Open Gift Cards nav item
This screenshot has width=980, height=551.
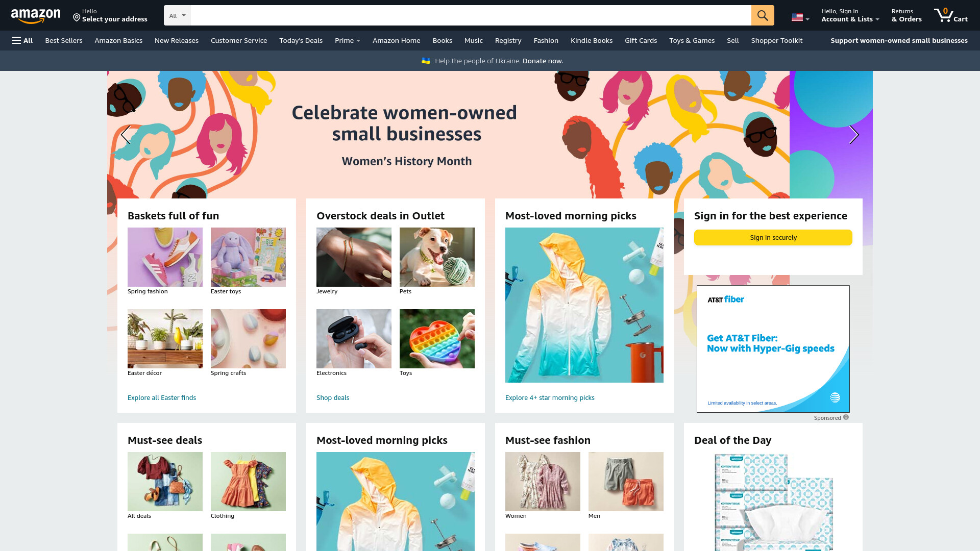(641, 40)
